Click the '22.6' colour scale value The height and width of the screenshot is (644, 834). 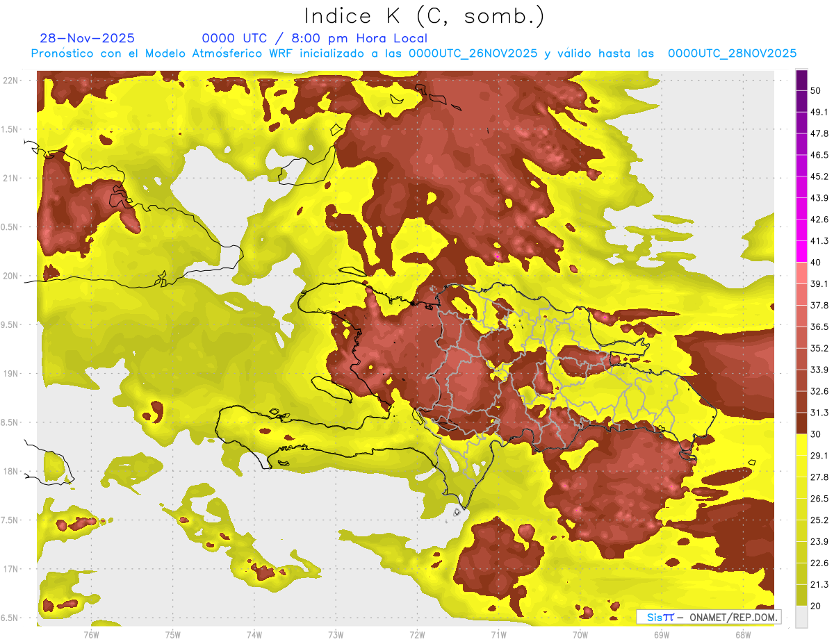[x=819, y=563]
